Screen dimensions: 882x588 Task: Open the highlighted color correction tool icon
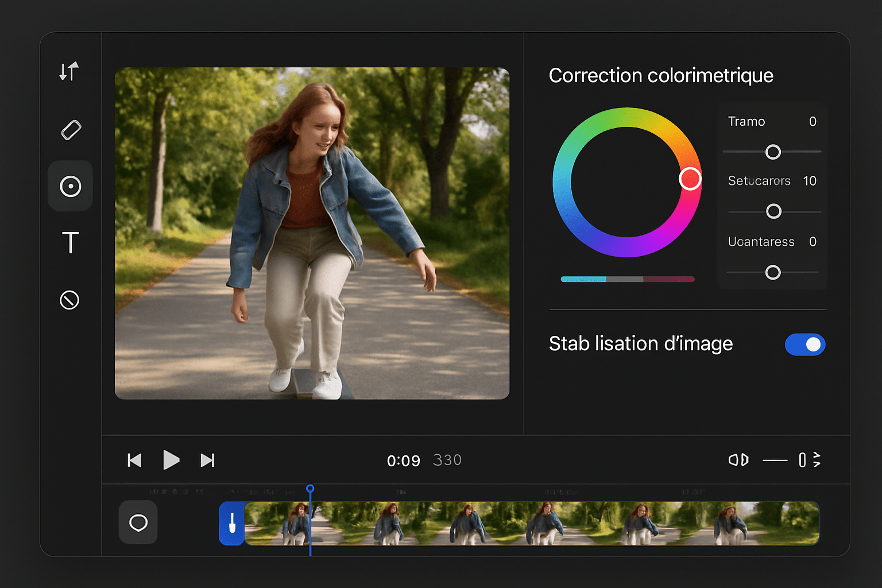[x=69, y=185]
